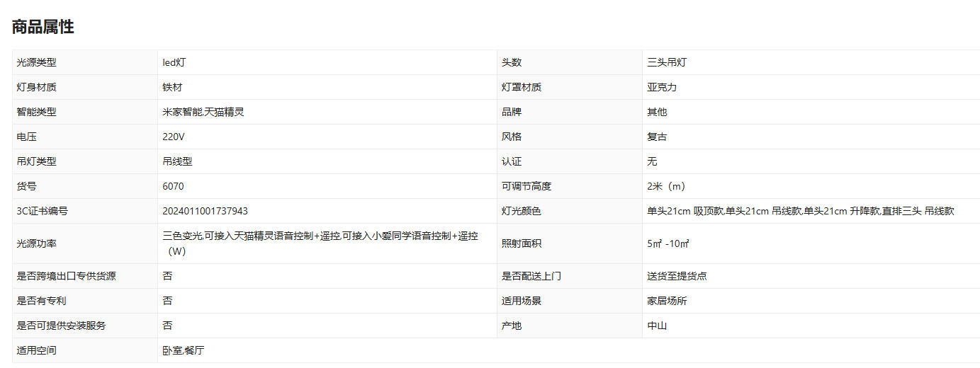Select the 卧室,餐厅 applicable space value
The image size is (980, 368).
(183, 350)
